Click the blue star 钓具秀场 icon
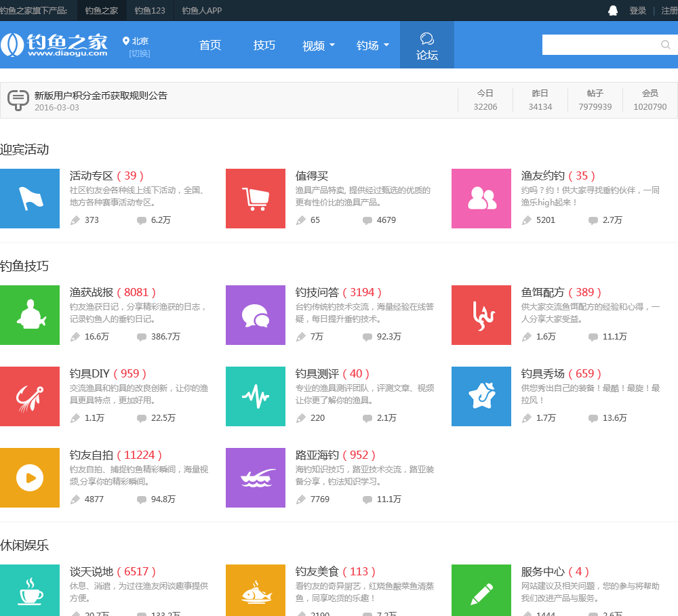The height and width of the screenshot is (616, 678). [481, 396]
